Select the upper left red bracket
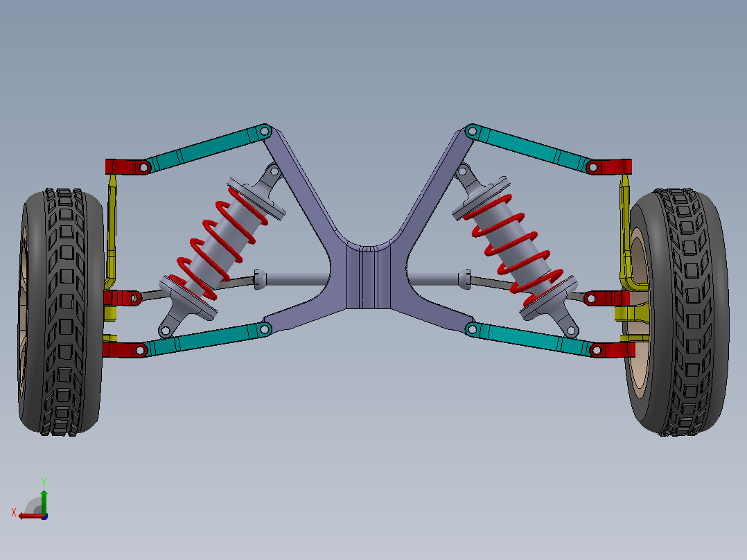This screenshot has width=747, height=560. point(128,167)
